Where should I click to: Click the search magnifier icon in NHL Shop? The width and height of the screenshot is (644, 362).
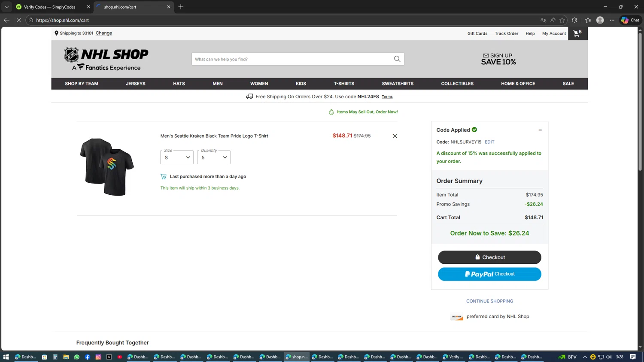[x=397, y=59]
